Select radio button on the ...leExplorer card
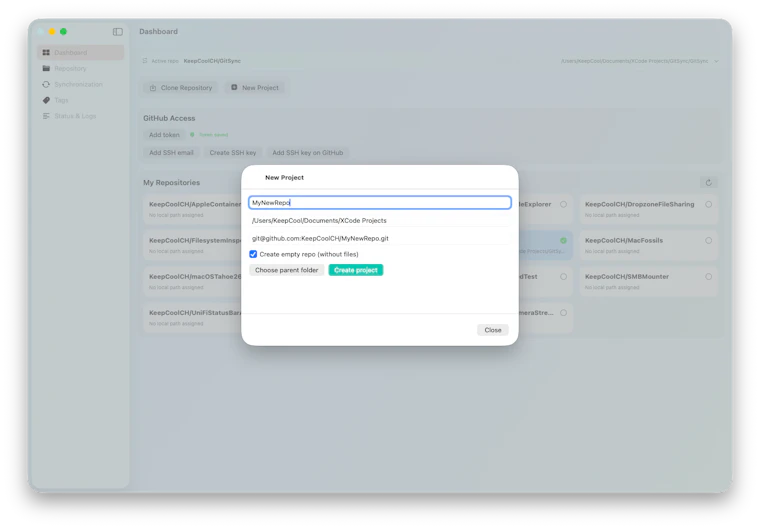Image resolution: width=760 pixels, height=529 pixels. click(563, 205)
